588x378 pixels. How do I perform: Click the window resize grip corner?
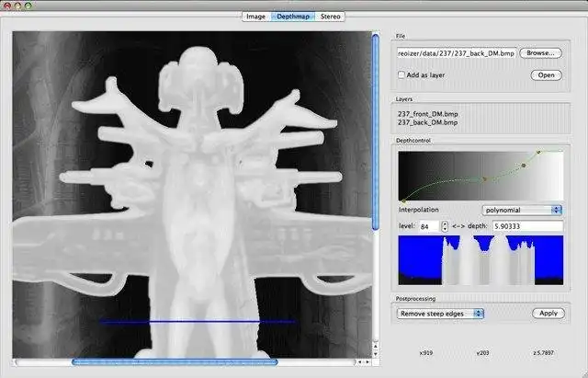tap(584, 374)
